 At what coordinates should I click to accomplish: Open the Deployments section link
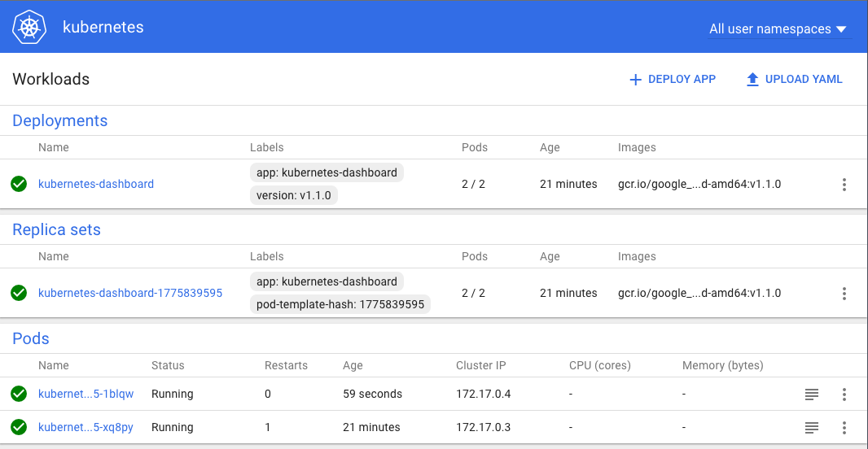click(x=59, y=120)
